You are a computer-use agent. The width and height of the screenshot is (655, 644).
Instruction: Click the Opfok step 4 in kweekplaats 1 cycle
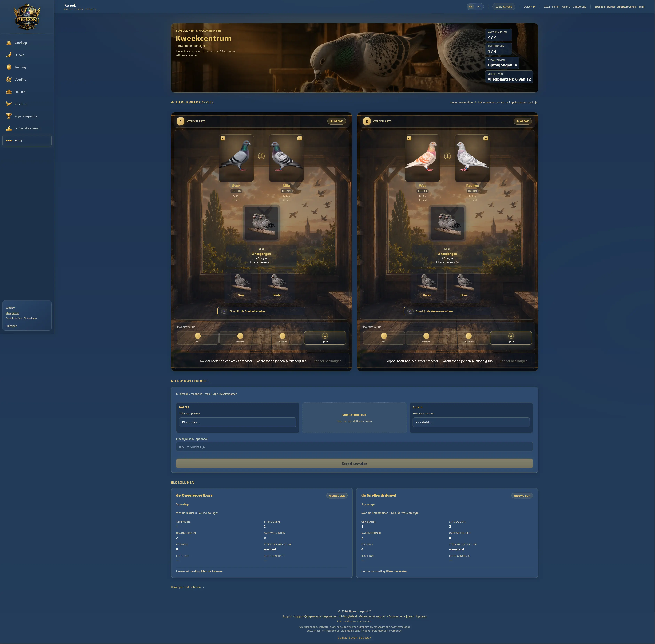(325, 338)
